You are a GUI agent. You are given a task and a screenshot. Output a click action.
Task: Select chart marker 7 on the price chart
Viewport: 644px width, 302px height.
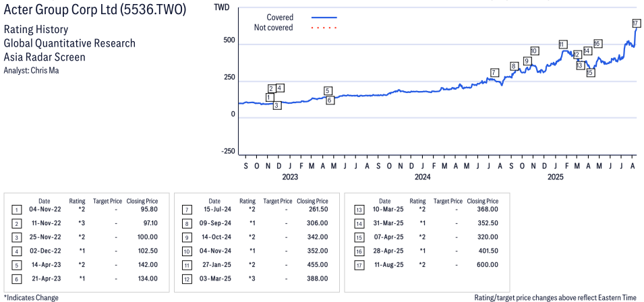pyautogui.click(x=494, y=73)
